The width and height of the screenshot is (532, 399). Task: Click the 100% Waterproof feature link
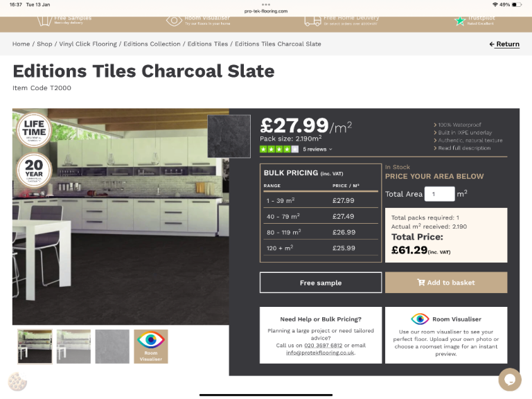[459, 125]
